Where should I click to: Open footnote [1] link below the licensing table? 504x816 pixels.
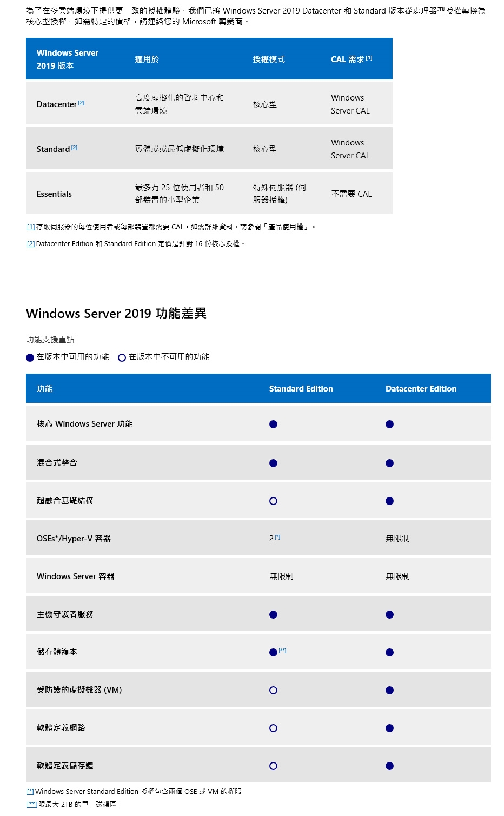point(31,227)
